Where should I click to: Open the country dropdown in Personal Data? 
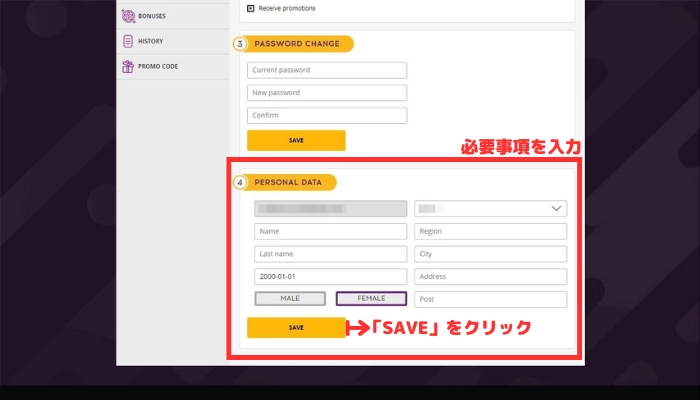pos(491,208)
